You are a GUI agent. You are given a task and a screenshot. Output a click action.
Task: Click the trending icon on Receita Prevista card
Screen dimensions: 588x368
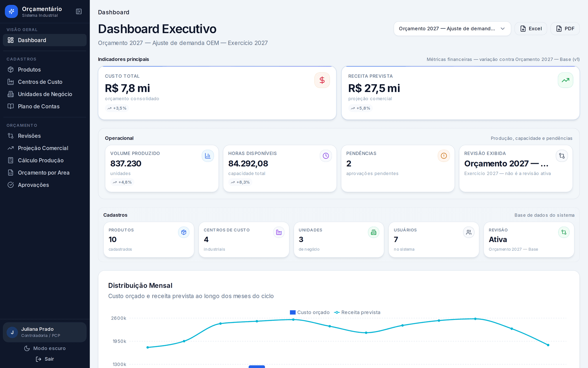(x=565, y=80)
